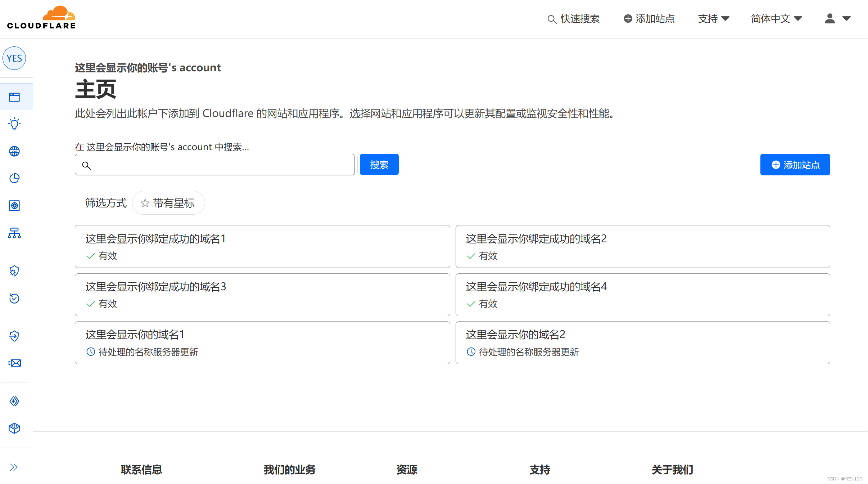Expand the sidebar with double chevron
868x484 pixels.
[14, 467]
